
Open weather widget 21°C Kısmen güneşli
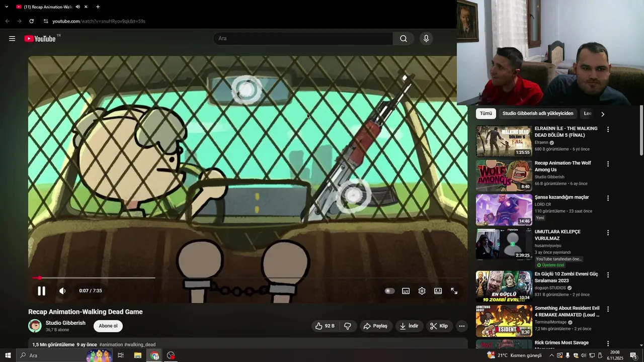pyautogui.click(x=514, y=355)
